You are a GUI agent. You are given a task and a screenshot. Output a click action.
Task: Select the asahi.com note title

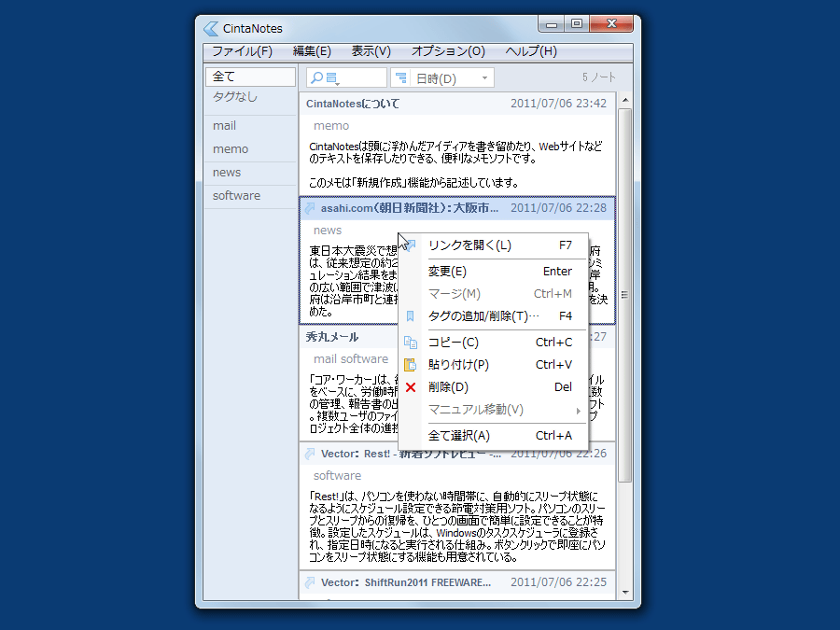pyautogui.click(x=410, y=208)
